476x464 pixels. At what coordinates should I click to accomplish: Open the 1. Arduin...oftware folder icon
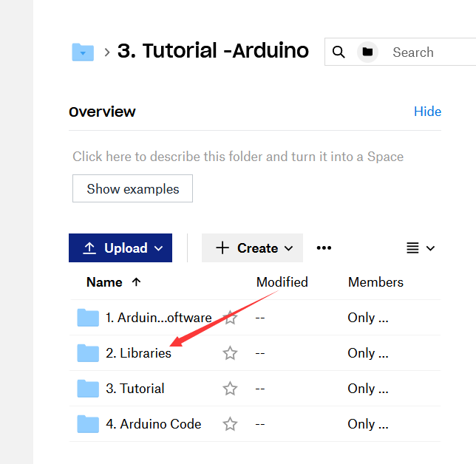88,318
